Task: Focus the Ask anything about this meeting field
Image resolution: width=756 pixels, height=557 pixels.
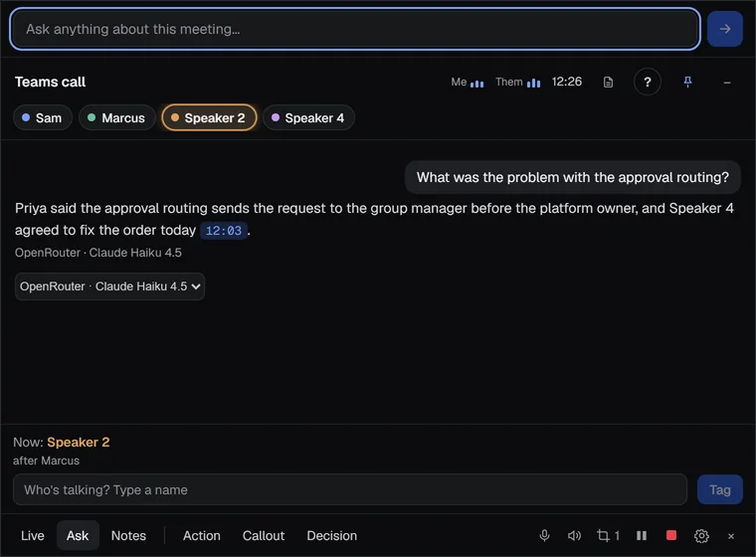Action: point(355,29)
